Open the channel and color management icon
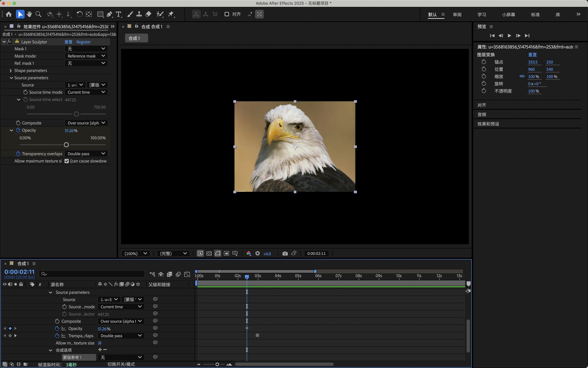The image size is (588, 368). click(249, 254)
